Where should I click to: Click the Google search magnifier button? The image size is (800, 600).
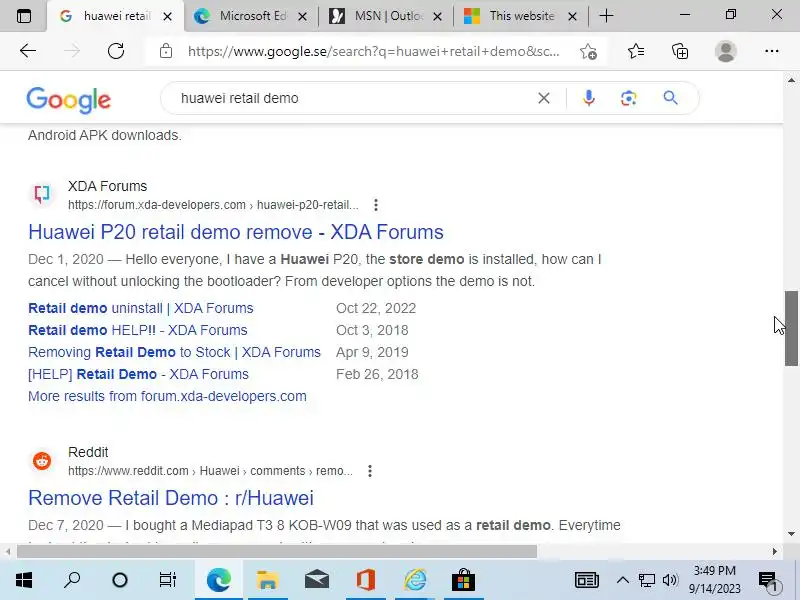click(670, 97)
